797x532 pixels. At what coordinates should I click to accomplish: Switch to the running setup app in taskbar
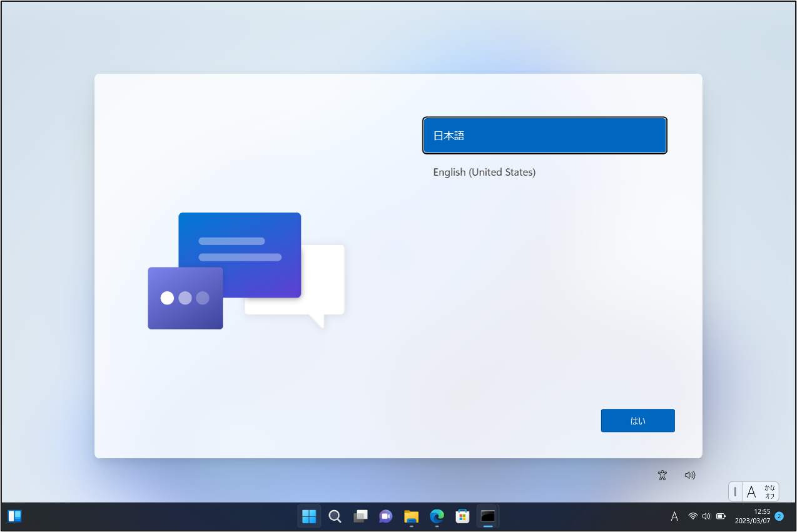[487, 516]
